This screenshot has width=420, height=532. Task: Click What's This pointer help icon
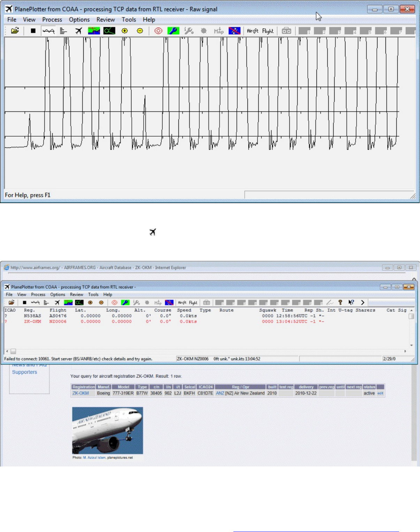351,302
